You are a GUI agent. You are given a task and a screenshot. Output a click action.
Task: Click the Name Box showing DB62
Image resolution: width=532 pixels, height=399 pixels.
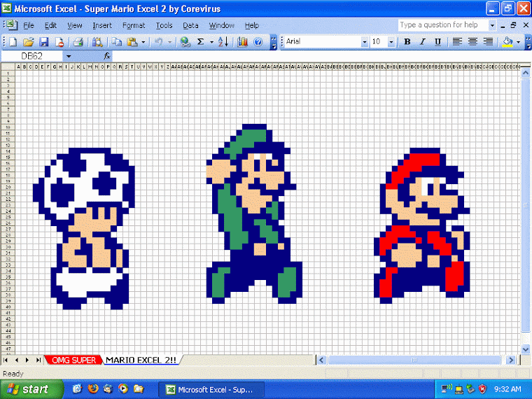[x=32, y=56]
